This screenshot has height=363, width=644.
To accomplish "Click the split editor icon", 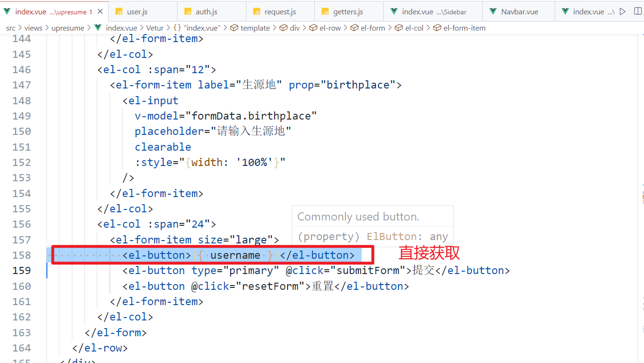I will point(637,11).
